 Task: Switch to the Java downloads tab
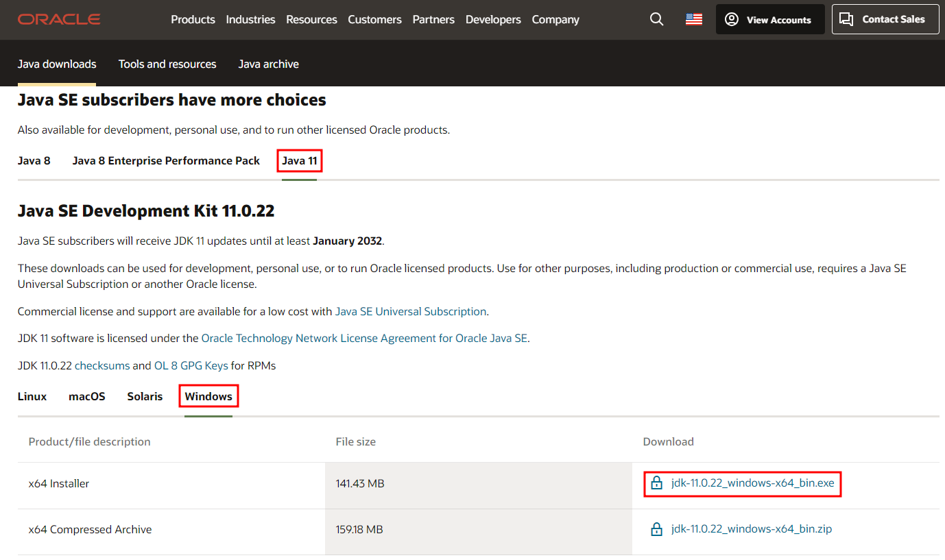pyautogui.click(x=57, y=64)
